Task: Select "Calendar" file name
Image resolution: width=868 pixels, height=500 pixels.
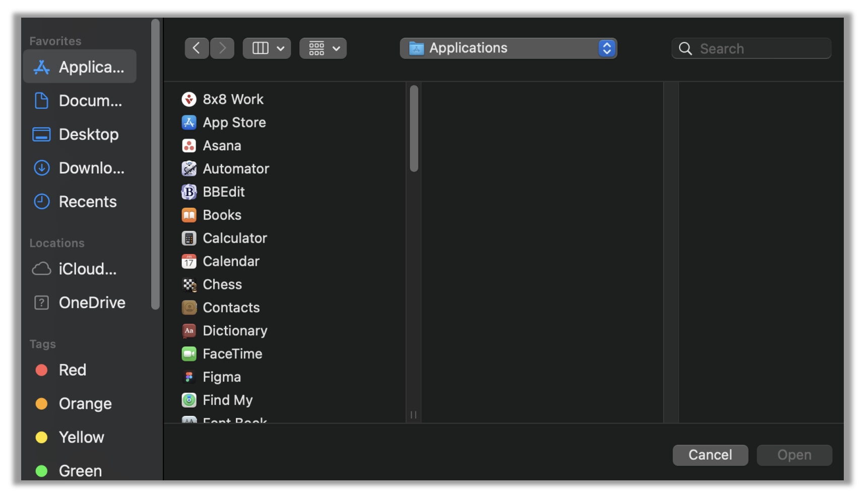Action: click(231, 262)
